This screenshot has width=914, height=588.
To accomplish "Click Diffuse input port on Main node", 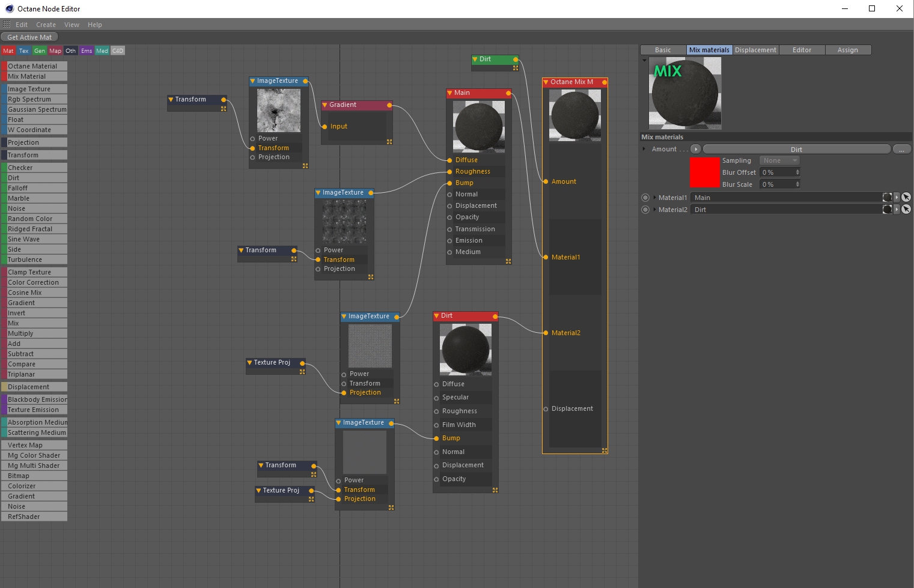I will pos(449,160).
